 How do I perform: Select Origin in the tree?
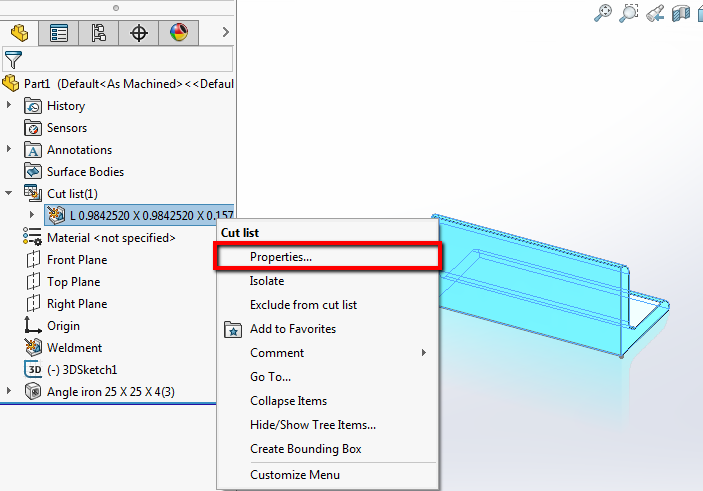tap(63, 326)
